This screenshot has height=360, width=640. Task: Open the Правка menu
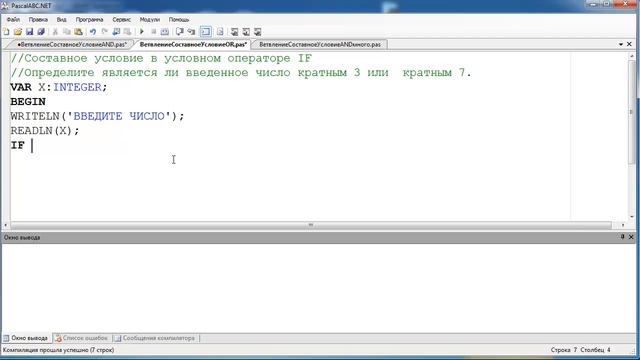click(x=38, y=19)
